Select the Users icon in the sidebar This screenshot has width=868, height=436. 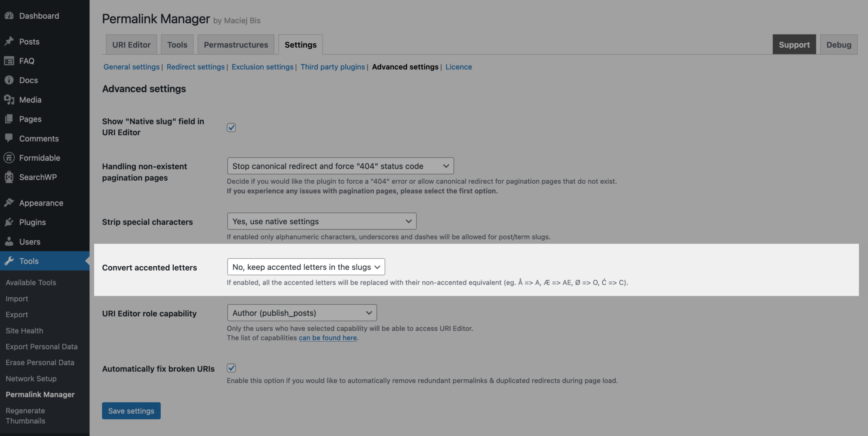(10, 241)
